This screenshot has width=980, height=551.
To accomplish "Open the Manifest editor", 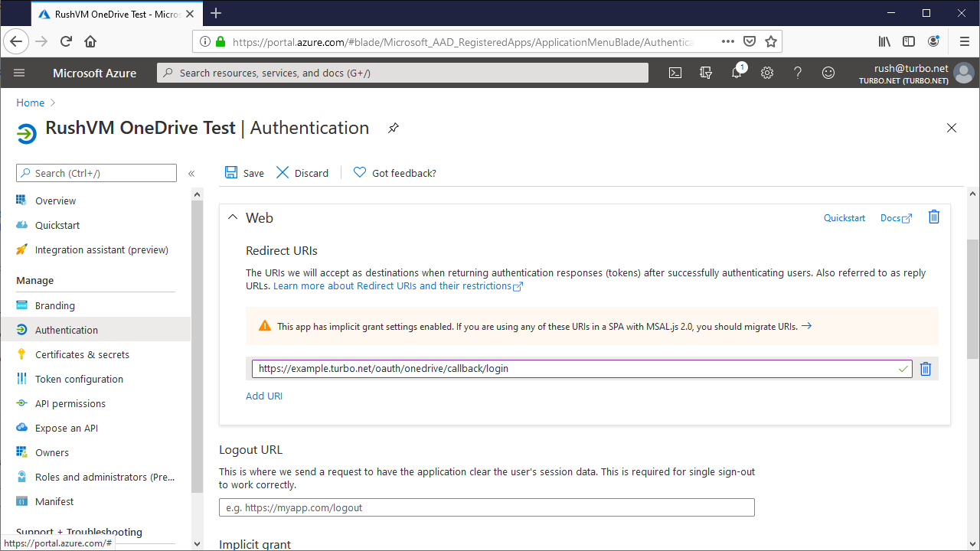I will [55, 500].
